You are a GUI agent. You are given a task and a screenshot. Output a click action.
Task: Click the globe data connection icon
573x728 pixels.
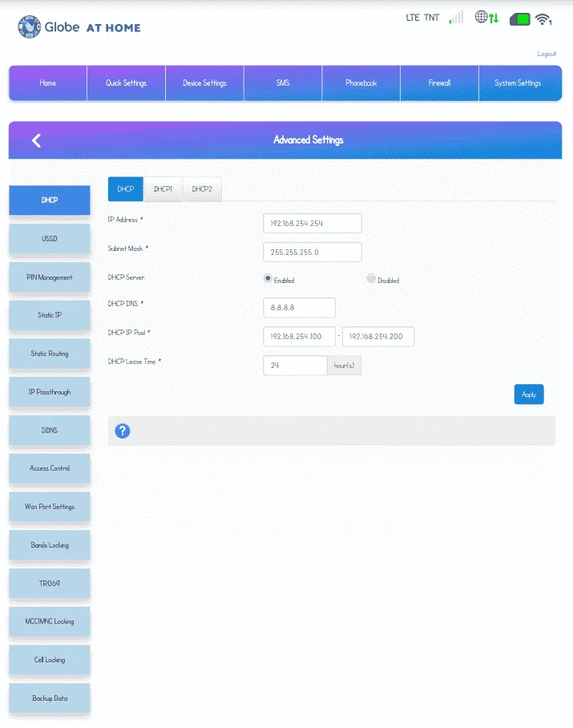486,18
